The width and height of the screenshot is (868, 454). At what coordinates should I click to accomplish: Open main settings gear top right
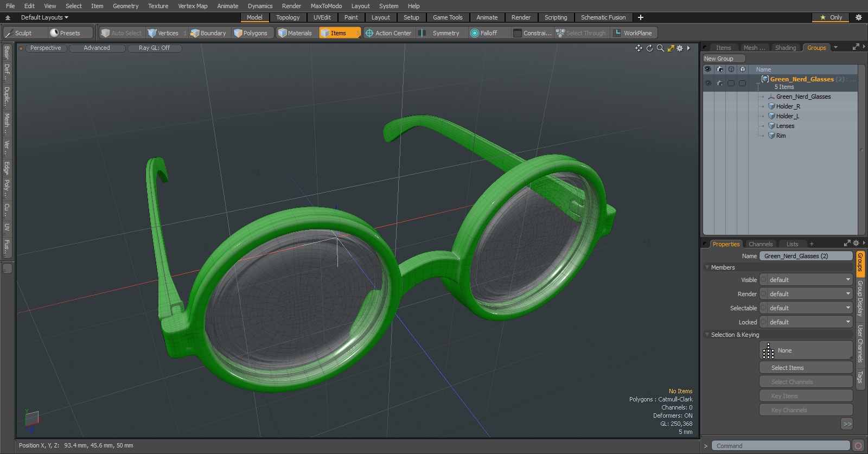coord(858,17)
